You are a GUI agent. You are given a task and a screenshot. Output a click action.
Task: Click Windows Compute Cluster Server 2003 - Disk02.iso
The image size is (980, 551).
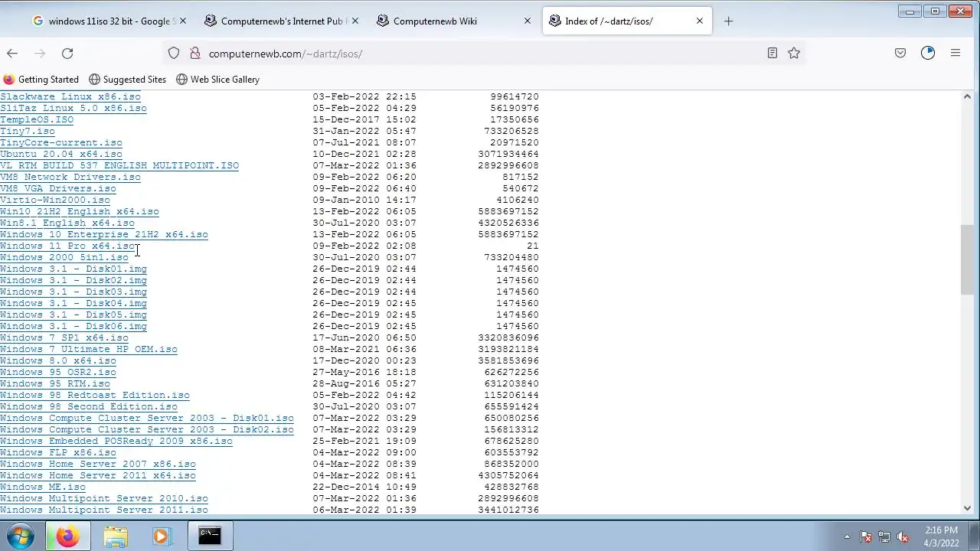click(147, 429)
